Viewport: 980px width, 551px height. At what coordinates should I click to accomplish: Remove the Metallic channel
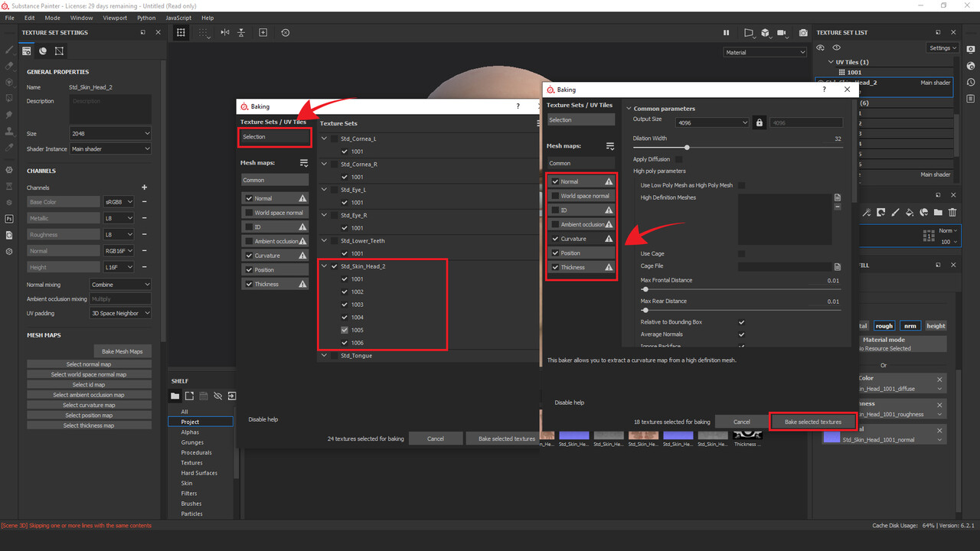coord(144,218)
